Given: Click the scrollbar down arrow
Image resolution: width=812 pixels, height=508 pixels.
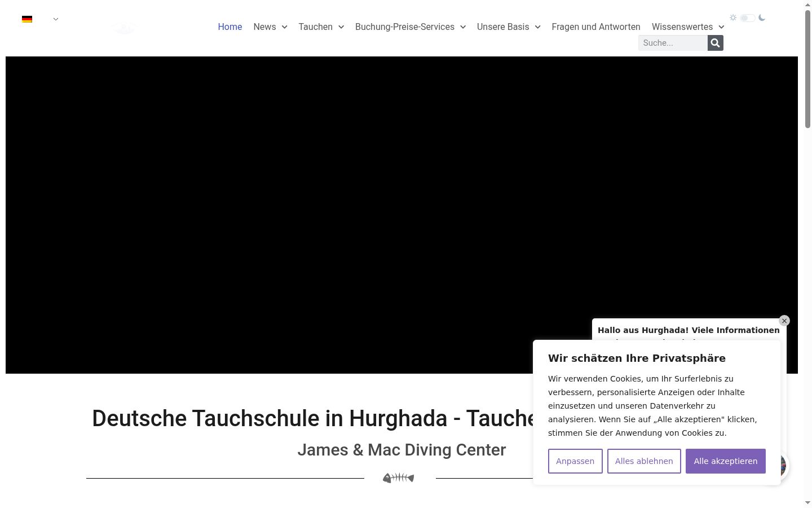Looking at the screenshot, I should point(808,503).
